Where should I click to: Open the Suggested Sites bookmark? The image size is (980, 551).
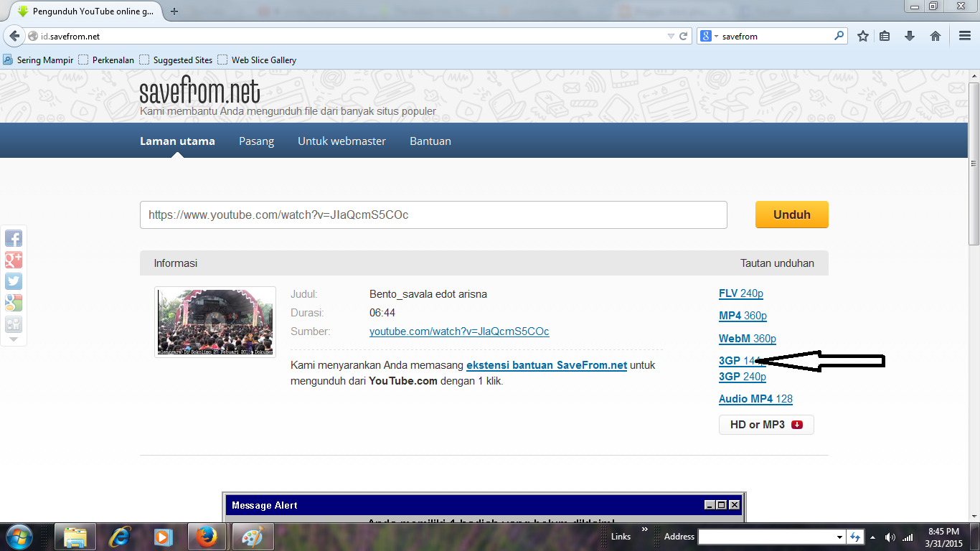coord(176,60)
